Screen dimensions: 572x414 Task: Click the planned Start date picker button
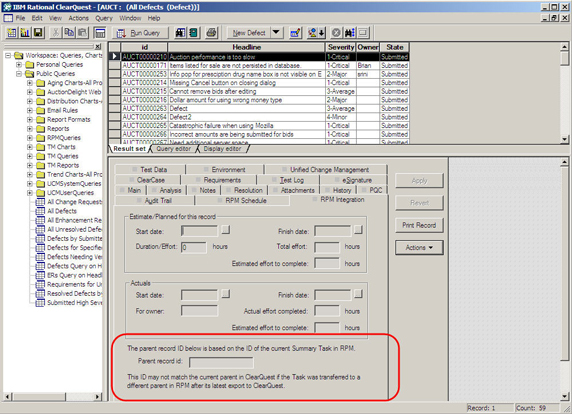(x=226, y=230)
